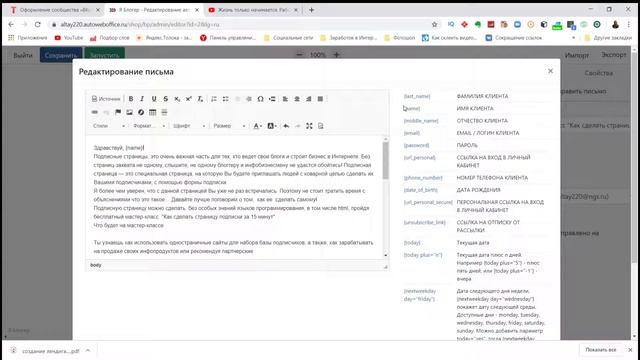The image size is (640, 360).
Task: Center-align the text
Action: click(297, 99)
